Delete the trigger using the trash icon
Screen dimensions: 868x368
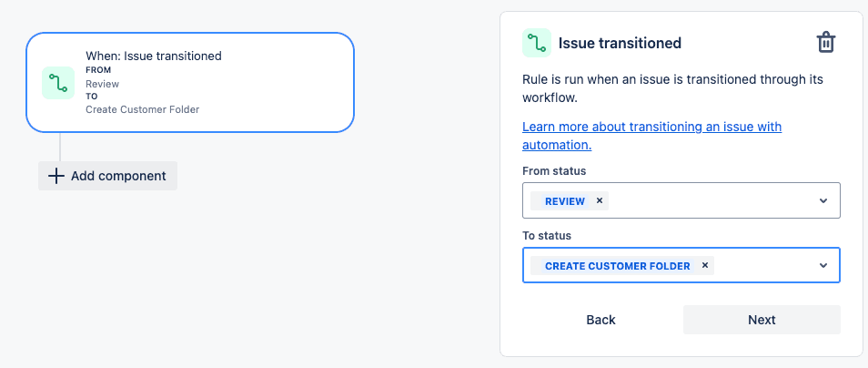pos(826,43)
